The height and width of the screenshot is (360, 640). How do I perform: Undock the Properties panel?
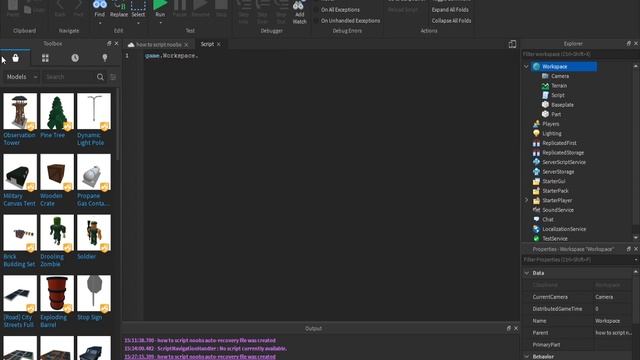(629, 249)
